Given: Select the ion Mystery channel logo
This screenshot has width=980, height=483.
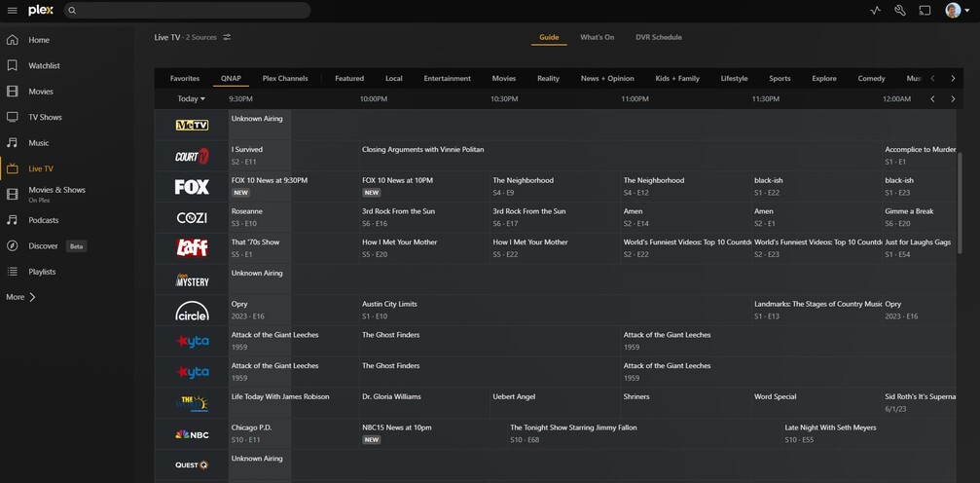Looking at the screenshot, I should point(192,279).
